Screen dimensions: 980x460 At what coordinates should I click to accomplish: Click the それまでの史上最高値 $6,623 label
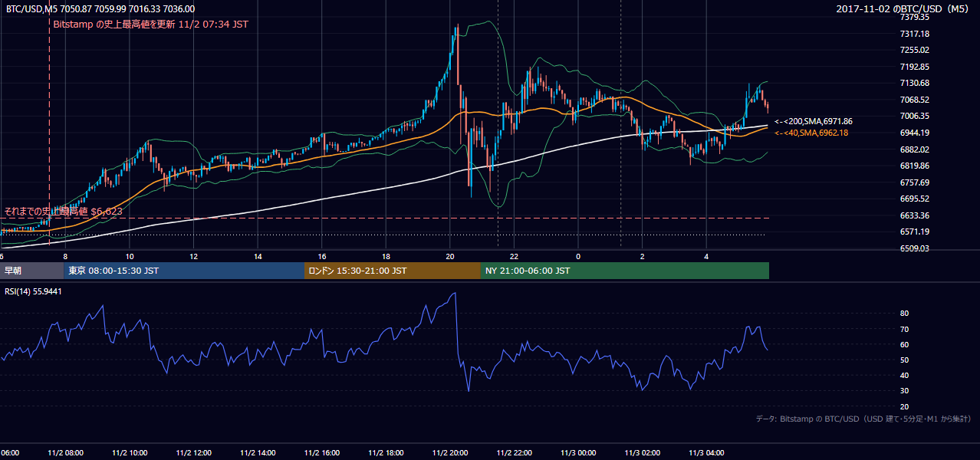pos(63,211)
